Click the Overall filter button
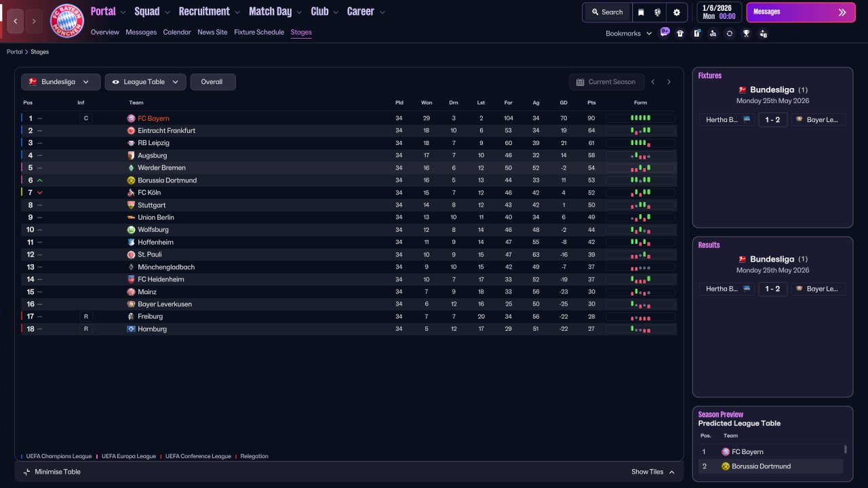The height and width of the screenshot is (488, 868). (212, 82)
